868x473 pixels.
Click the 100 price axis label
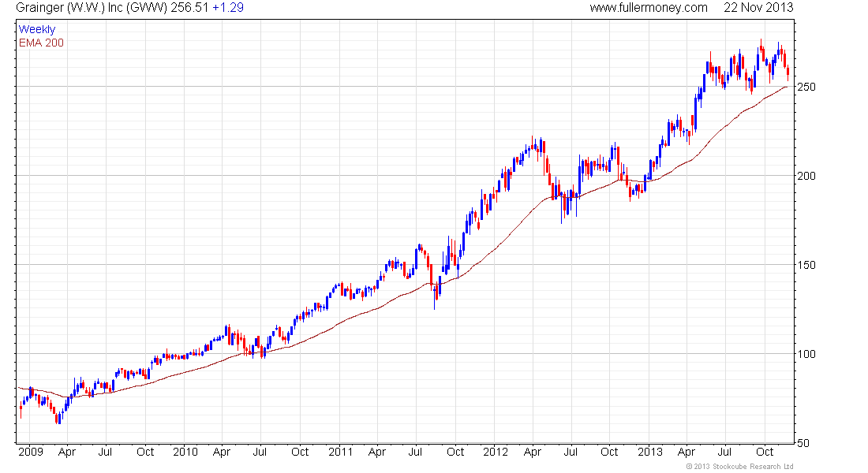click(806, 354)
